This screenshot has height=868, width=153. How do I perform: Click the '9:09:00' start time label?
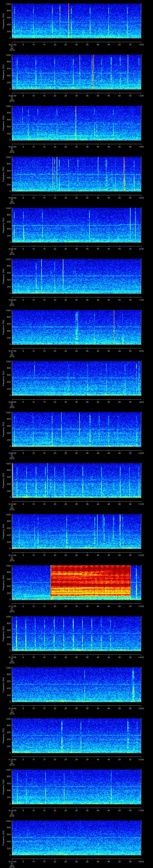(x=12, y=453)
